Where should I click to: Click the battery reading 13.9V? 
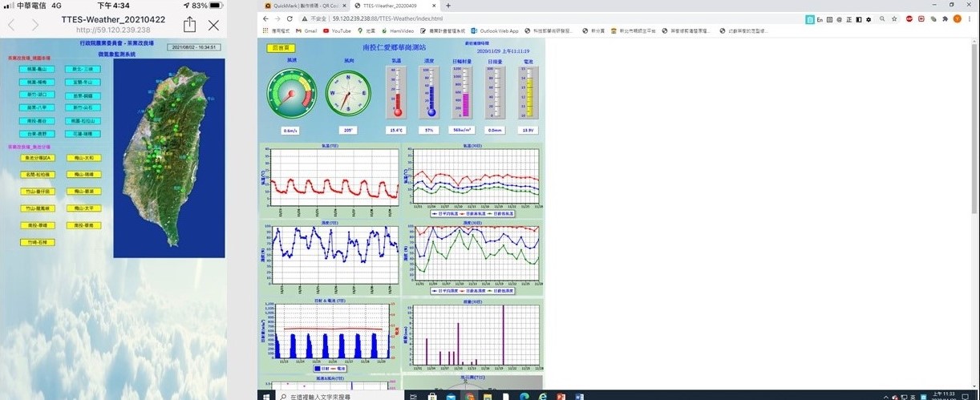[x=528, y=129]
